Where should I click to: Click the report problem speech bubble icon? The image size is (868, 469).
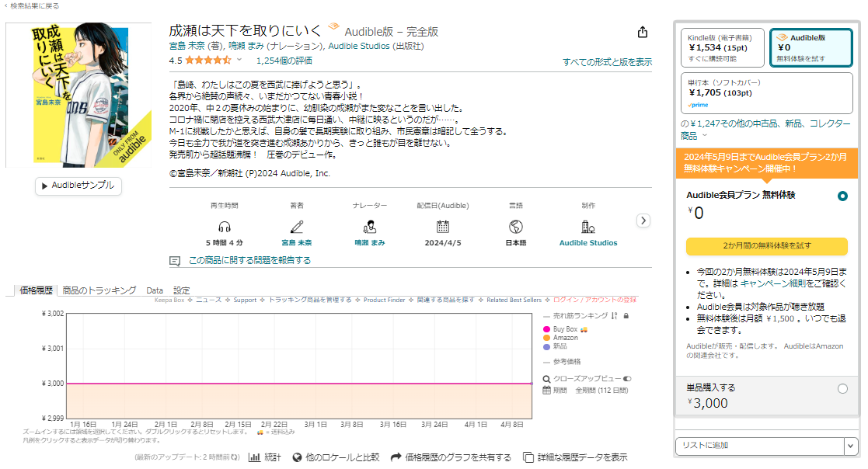tap(175, 260)
